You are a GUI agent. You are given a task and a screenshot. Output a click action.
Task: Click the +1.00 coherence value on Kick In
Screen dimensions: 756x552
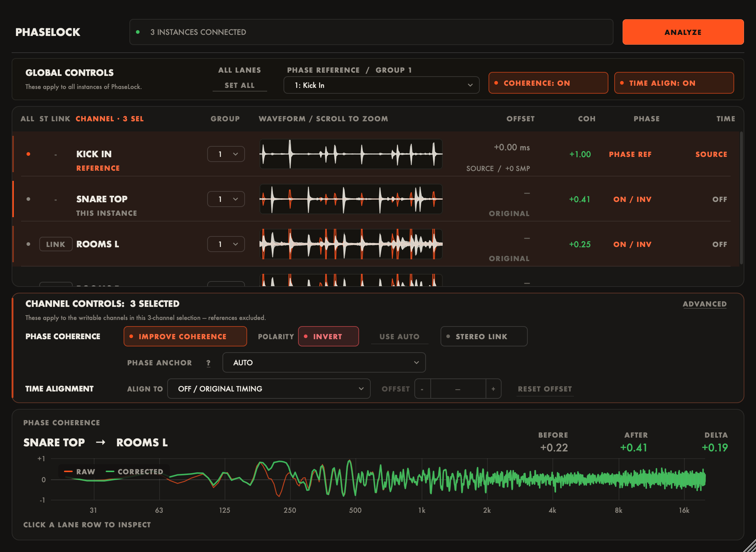(580, 154)
